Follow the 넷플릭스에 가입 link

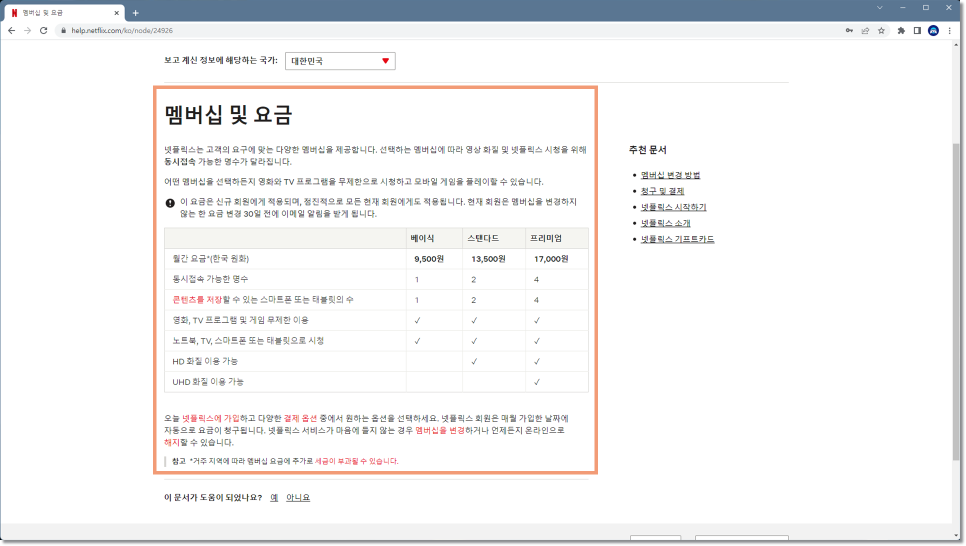[211, 418]
